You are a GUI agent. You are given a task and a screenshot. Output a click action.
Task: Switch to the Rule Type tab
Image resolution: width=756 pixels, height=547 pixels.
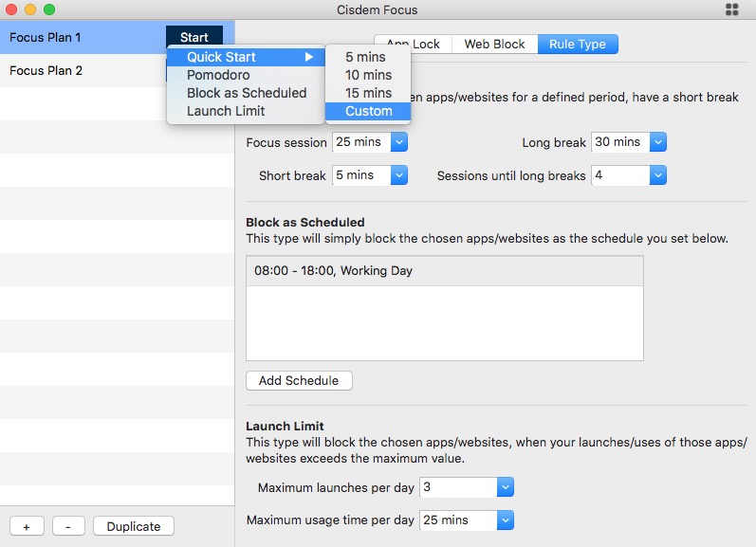tap(578, 44)
